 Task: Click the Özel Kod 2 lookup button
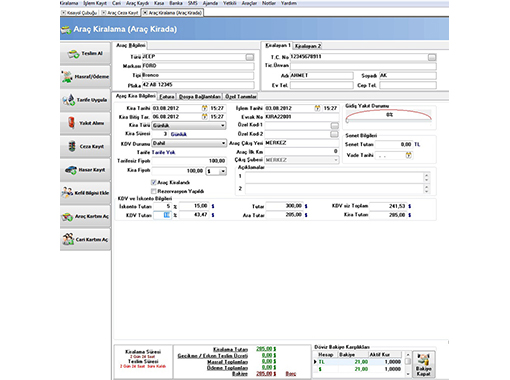[x=334, y=134]
